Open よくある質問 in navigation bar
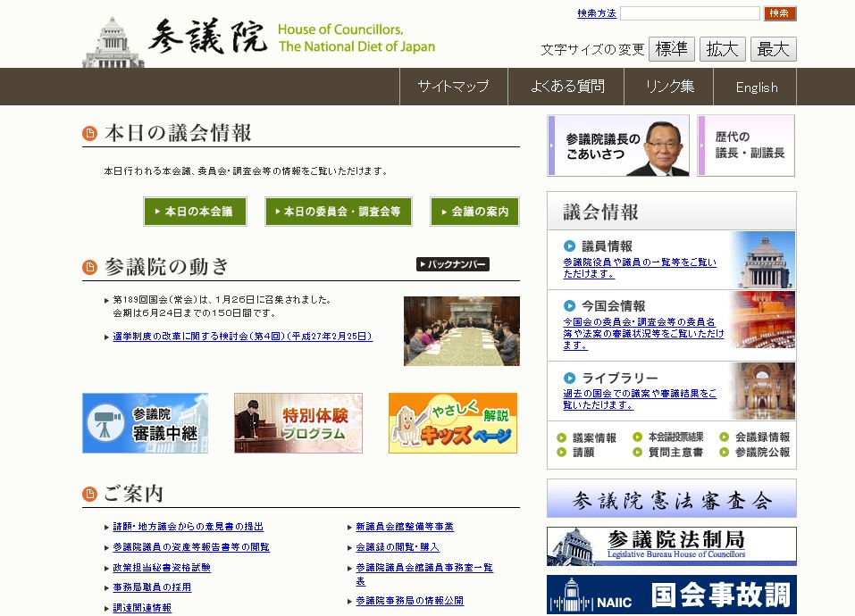Screen dimensions: 855x616 pos(566,87)
